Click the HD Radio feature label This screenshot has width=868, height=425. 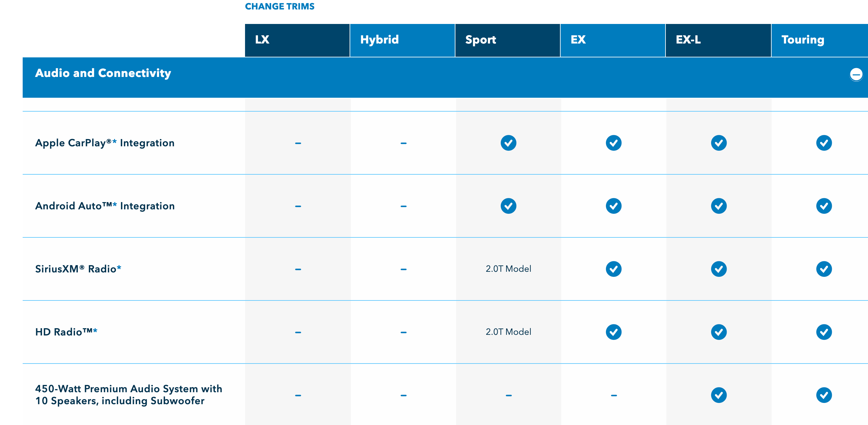click(x=66, y=332)
